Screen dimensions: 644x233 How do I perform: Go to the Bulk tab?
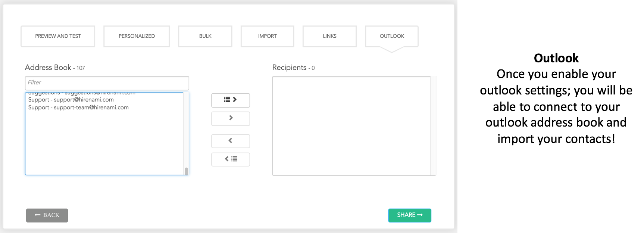point(205,36)
